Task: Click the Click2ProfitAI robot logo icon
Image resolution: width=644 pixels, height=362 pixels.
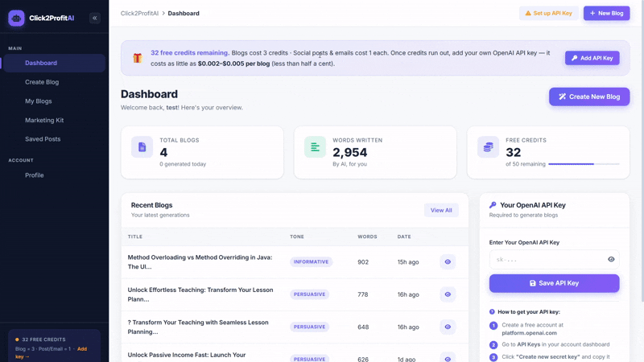Action: coord(16,18)
